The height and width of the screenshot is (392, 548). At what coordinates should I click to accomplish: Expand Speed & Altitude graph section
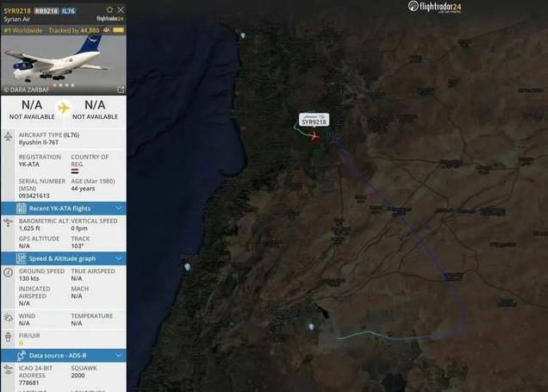(64, 258)
